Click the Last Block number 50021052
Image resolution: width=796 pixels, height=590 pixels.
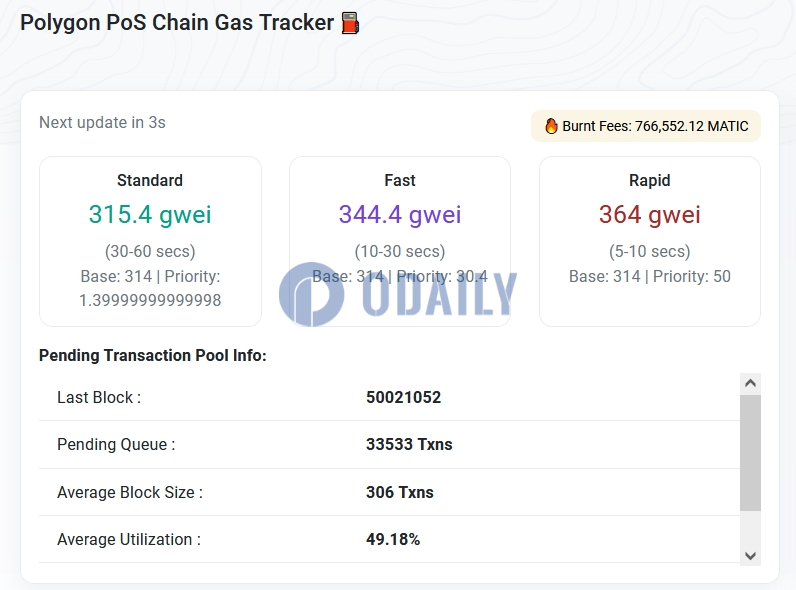(404, 397)
